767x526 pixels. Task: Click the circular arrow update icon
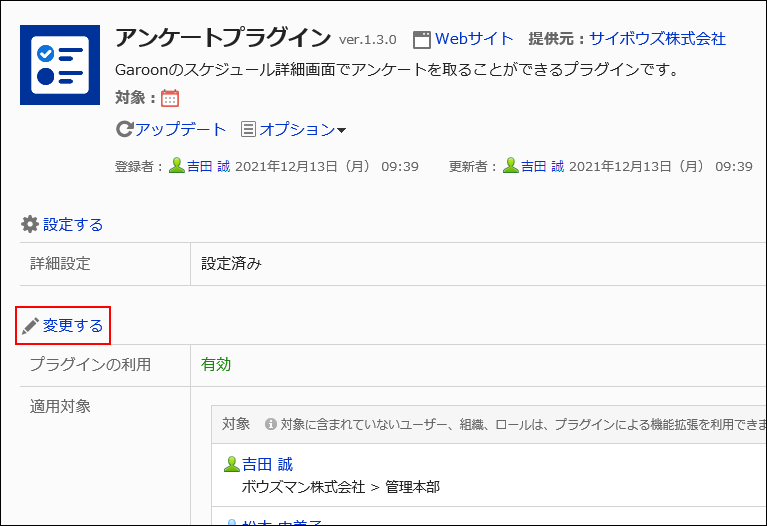[x=124, y=129]
